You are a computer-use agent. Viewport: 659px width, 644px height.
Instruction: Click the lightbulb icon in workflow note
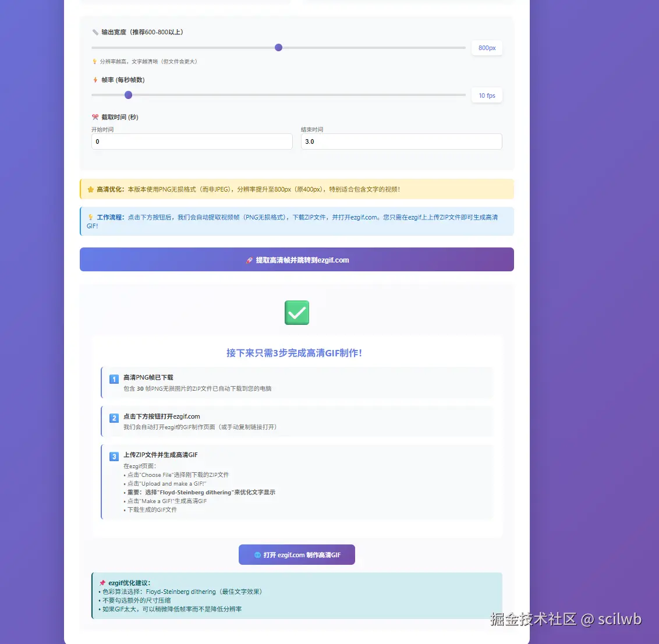point(90,217)
